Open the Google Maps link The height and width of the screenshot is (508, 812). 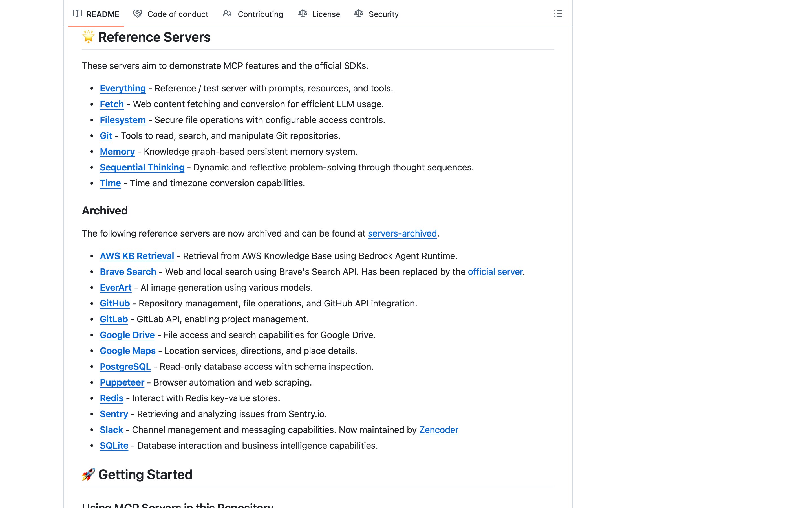(128, 351)
